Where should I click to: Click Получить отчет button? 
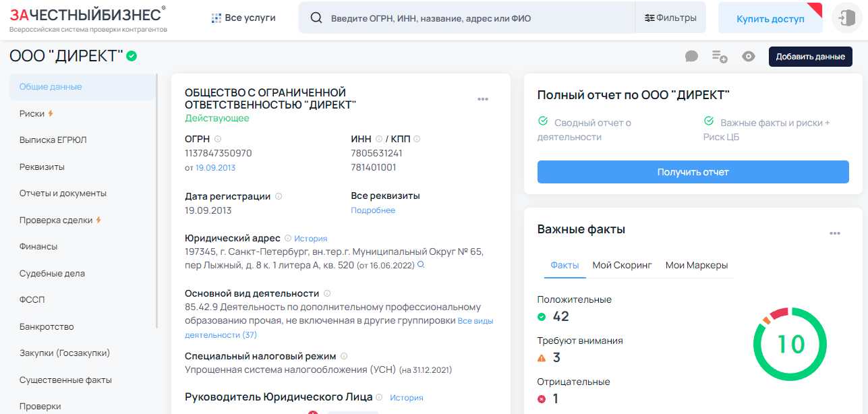[x=693, y=172]
